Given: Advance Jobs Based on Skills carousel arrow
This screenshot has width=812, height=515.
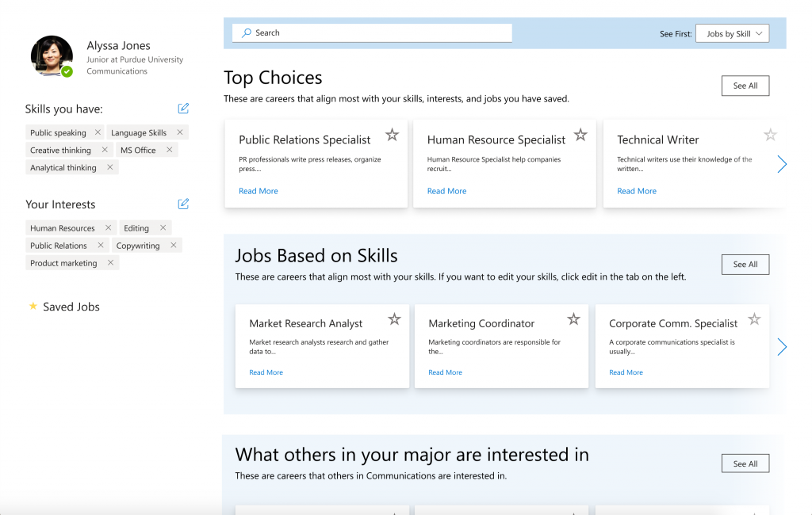Looking at the screenshot, I should (782, 347).
